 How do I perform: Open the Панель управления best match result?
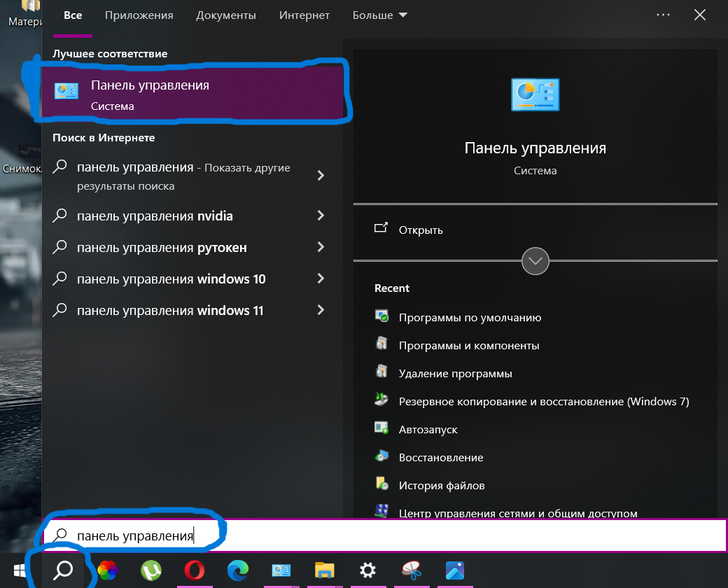point(192,92)
